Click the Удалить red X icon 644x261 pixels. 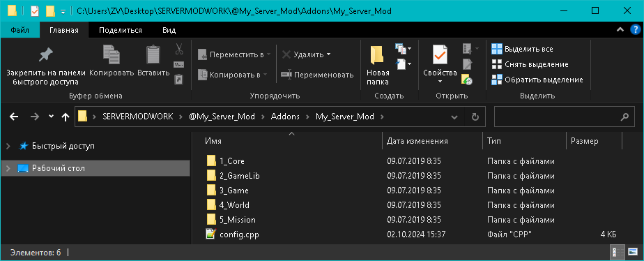(x=286, y=54)
